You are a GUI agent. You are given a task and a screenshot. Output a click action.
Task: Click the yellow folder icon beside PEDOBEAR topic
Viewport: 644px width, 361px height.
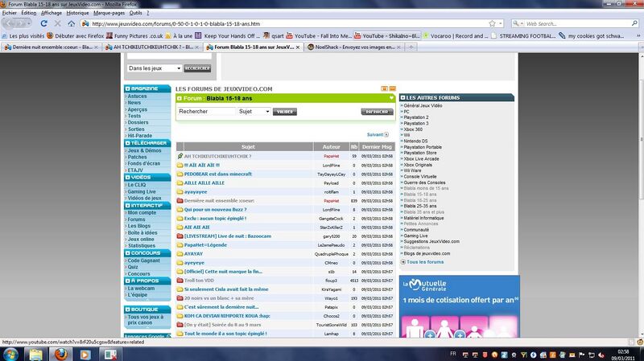(180, 174)
